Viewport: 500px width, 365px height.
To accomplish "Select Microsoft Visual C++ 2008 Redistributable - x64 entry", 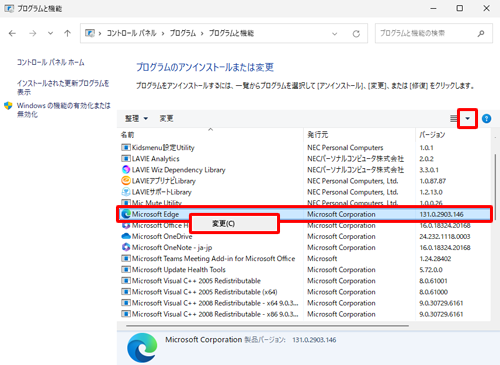I will click(x=215, y=303).
